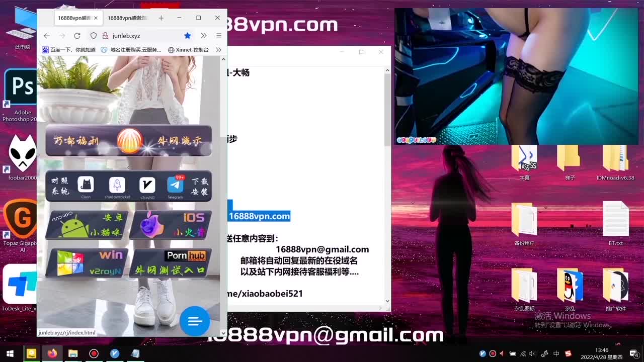The height and width of the screenshot is (362, 644).
Task: Expand the browser toolbar overflow chevron
Action: point(204,36)
